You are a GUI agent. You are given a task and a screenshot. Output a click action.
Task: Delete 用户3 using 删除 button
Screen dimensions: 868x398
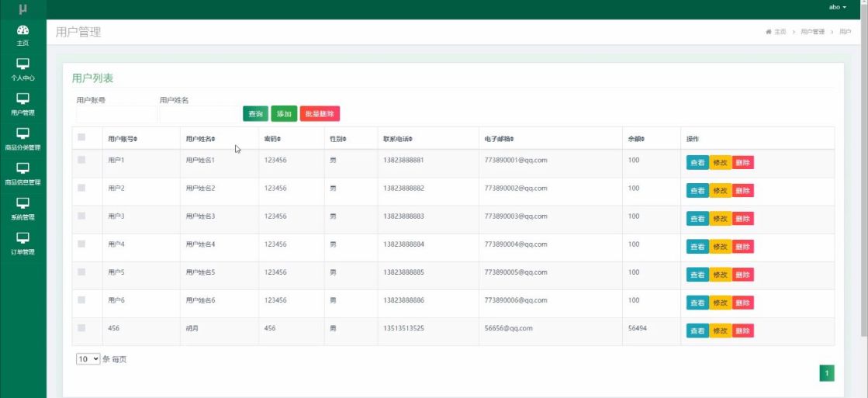(x=743, y=219)
